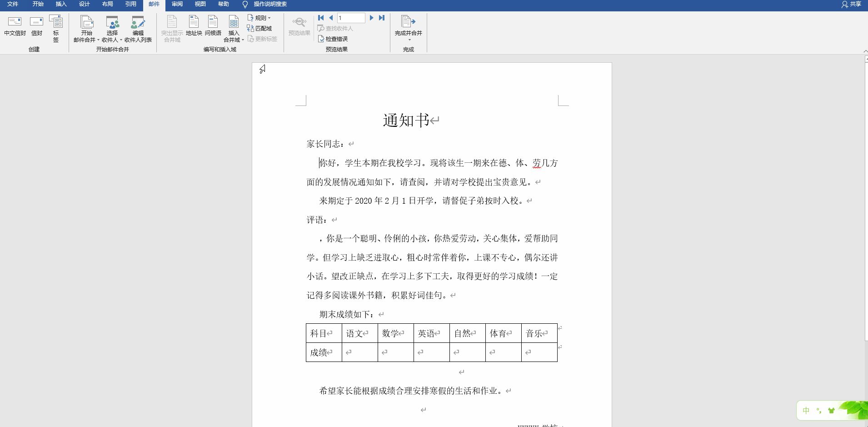Screen dimensions: 868x427
Task: Click the IME punctuation mode icon
Action: 819,411
